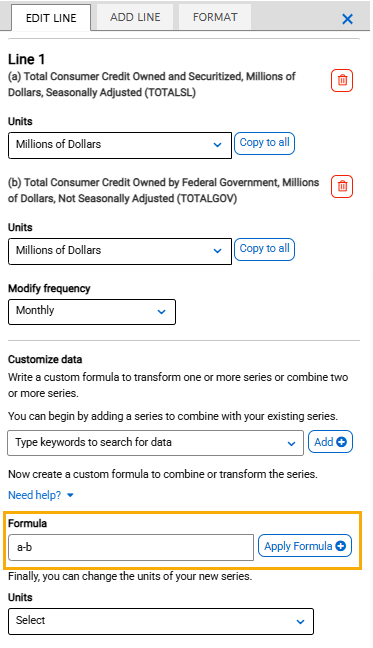The height and width of the screenshot is (648, 373).
Task: Focus the Formula input field
Action: click(x=131, y=547)
